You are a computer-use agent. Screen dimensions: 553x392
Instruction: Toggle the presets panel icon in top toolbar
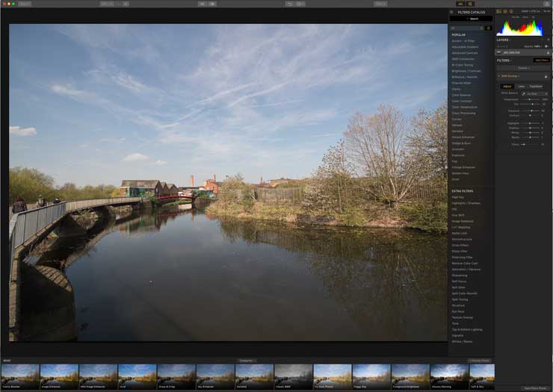(x=460, y=4)
